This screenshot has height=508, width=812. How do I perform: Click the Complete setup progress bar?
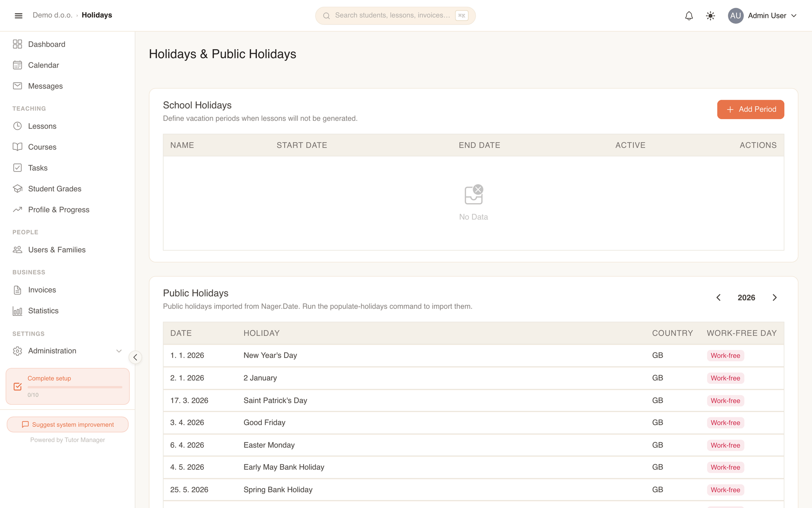coord(75,387)
